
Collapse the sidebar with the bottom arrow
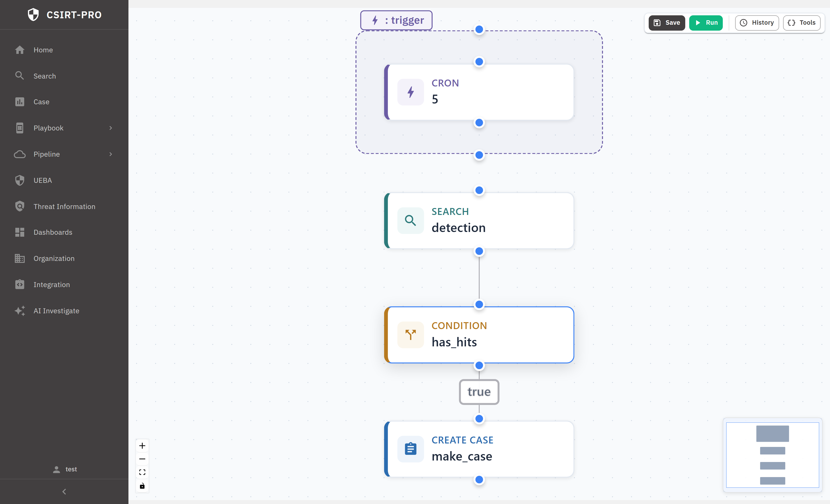[x=64, y=492]
